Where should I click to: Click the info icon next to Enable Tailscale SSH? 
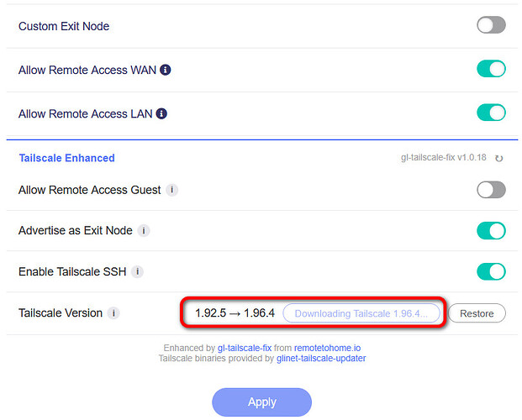point(137,271)
